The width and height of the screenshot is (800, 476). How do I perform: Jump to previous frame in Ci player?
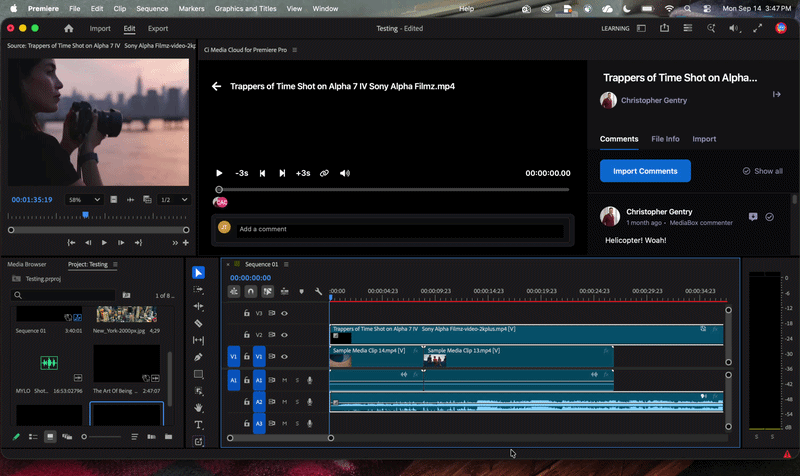[262, 173]
